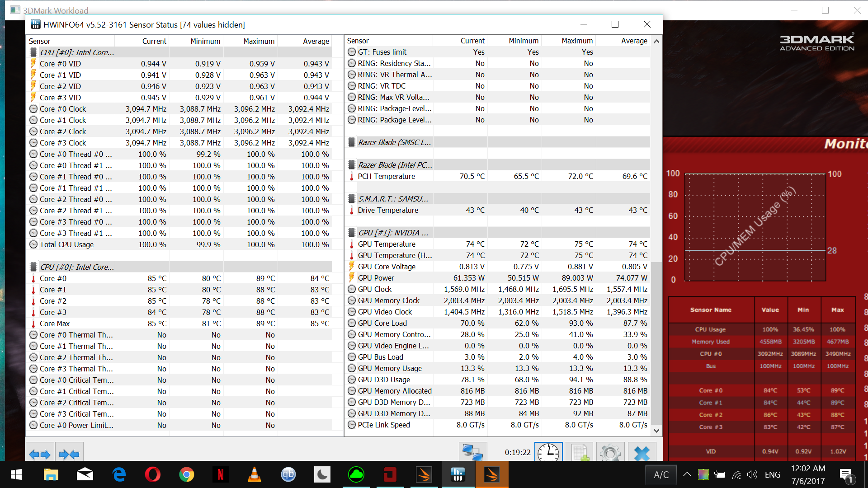Viewport: 868px width, 488px height.
Task: Click 'Memory Used' row in 3DMark monitor table
Action: click(762, 342)
